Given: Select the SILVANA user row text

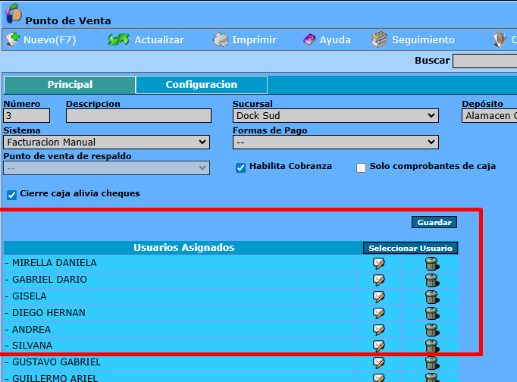Looking at the screenshot, I should (32, 346).
